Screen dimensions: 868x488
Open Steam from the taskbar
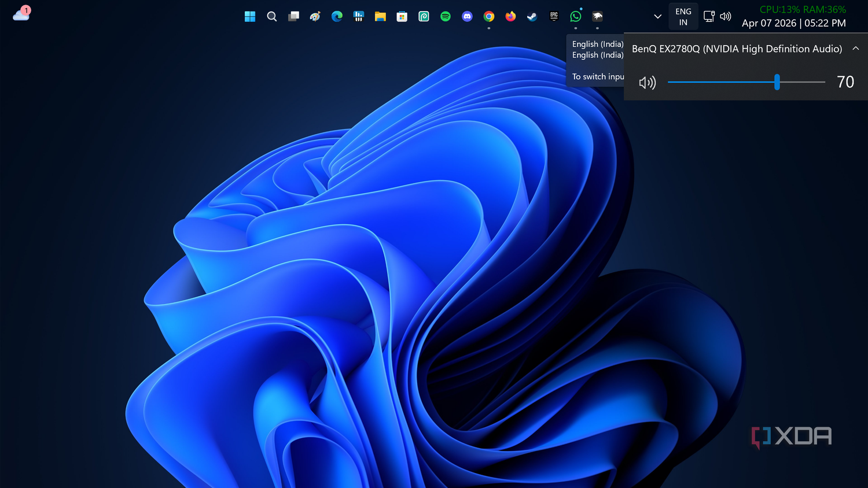tap(532, 16)
